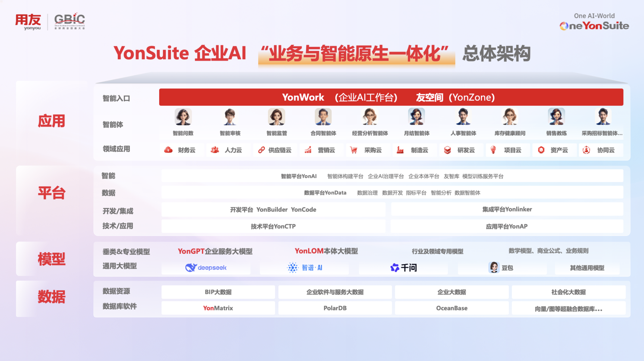Open the 人事智能体 avatar
Screen dimensions: 644x361
(463, 117)
